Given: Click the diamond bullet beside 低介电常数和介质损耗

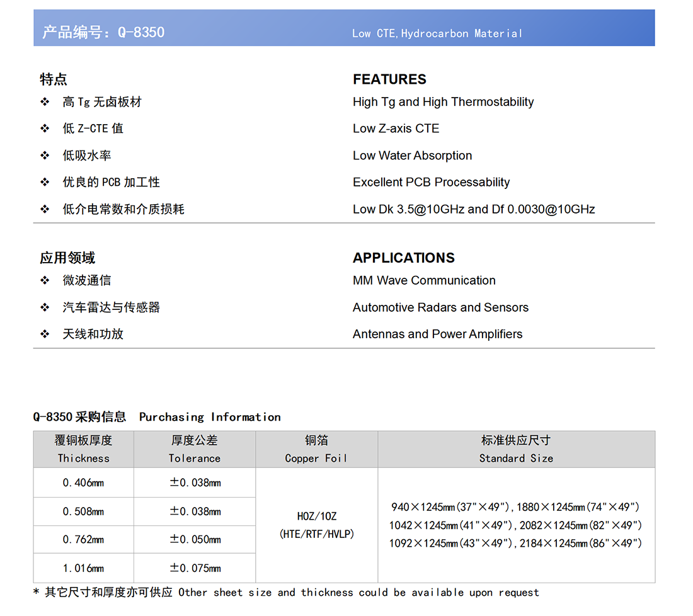Looking at the screenshot, I should [45, 209].
